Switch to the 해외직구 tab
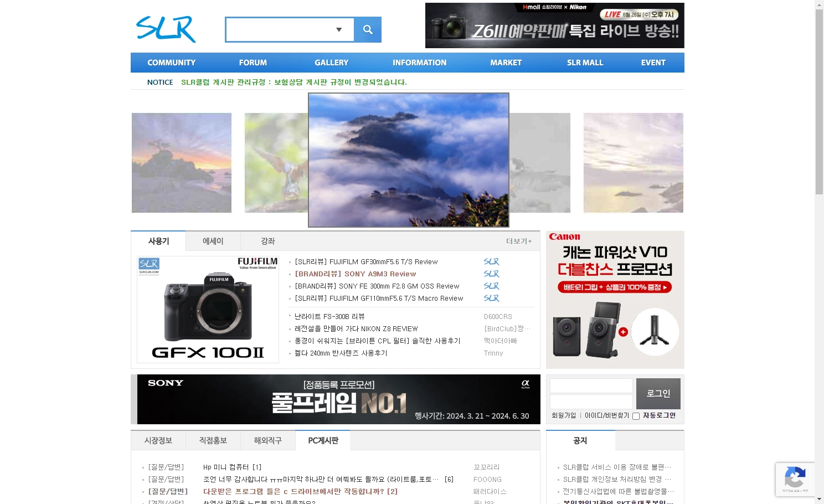 coord(268,440)
